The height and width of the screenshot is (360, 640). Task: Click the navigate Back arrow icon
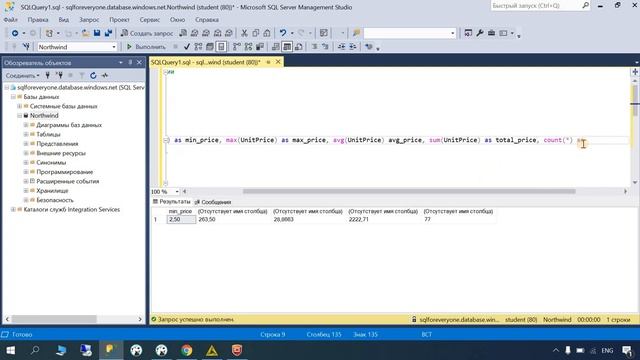click(x=15, y=33)
